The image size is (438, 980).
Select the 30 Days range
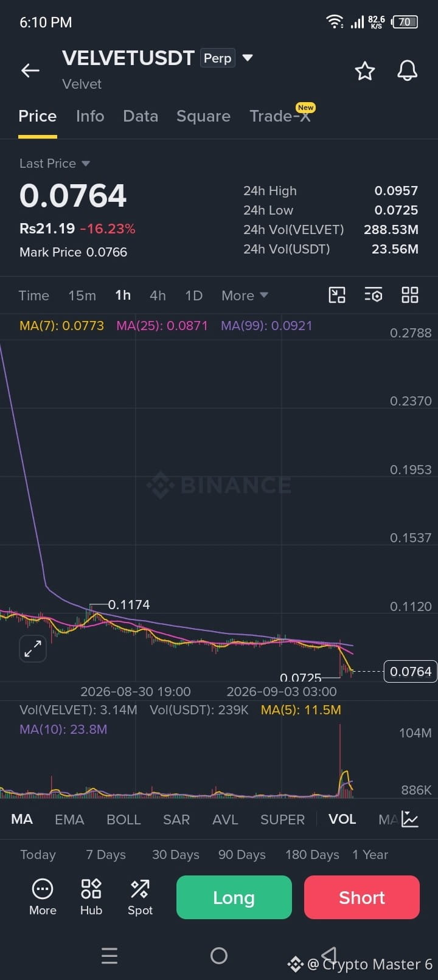pyautogui.click(x=176, y=855)
